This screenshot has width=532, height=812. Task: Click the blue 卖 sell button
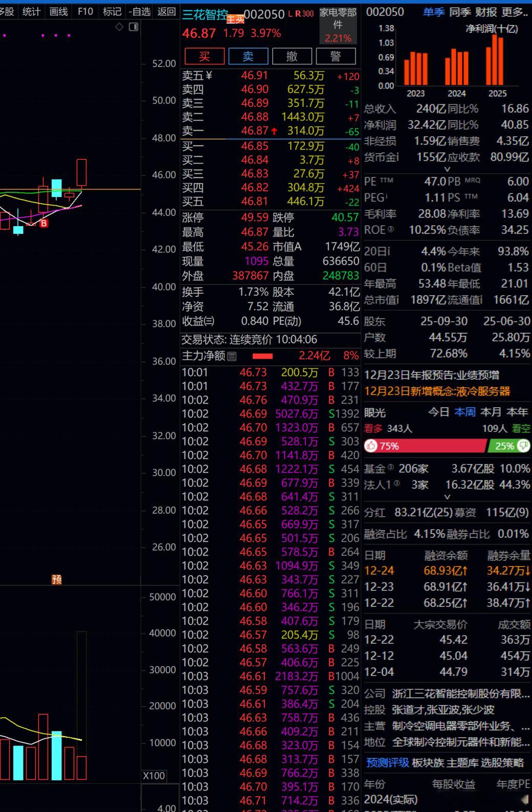(248, 56)
